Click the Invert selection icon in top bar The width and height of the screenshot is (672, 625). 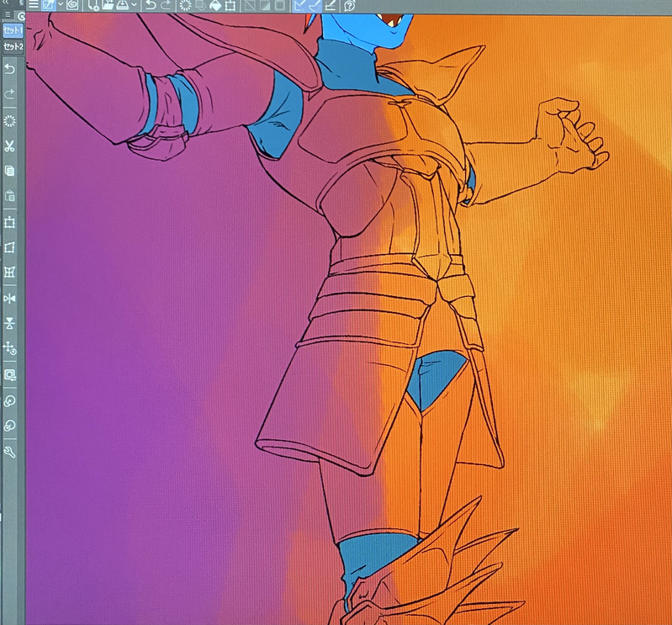(265, 6)
